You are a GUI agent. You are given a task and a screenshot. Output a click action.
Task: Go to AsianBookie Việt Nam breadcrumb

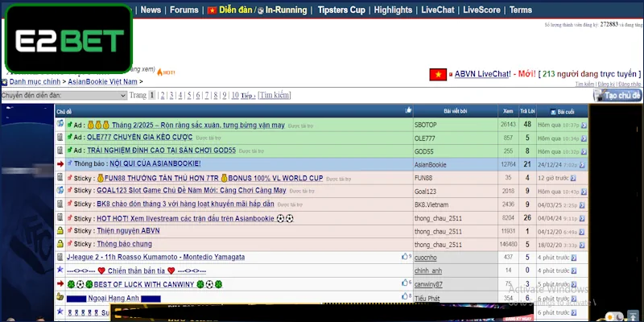click(103, 82)
